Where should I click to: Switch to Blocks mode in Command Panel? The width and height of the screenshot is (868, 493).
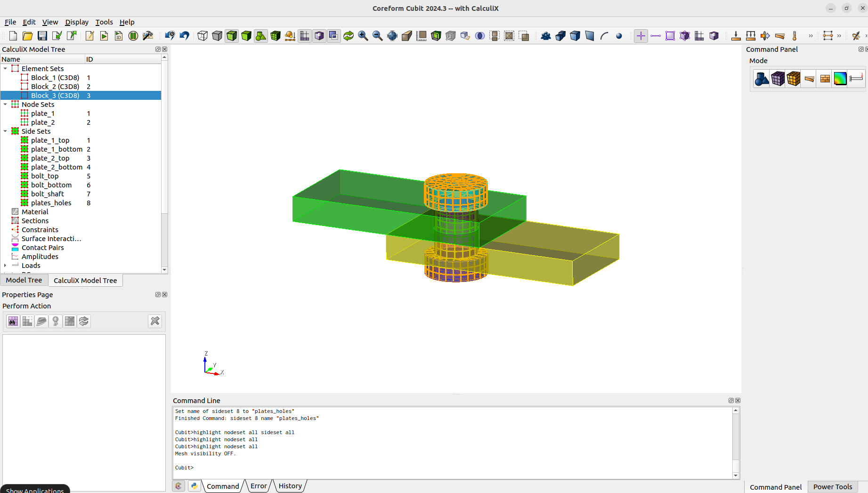794,79
